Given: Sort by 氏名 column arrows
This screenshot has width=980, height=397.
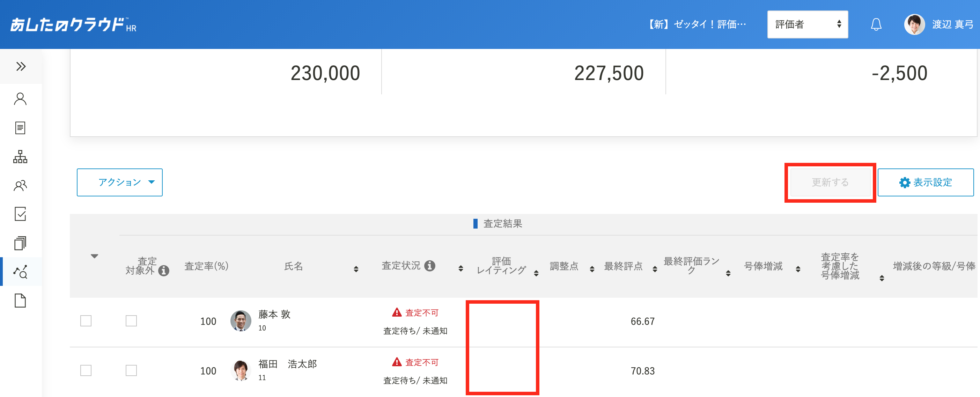Looking at the screenshot, I should click(356, 269).
